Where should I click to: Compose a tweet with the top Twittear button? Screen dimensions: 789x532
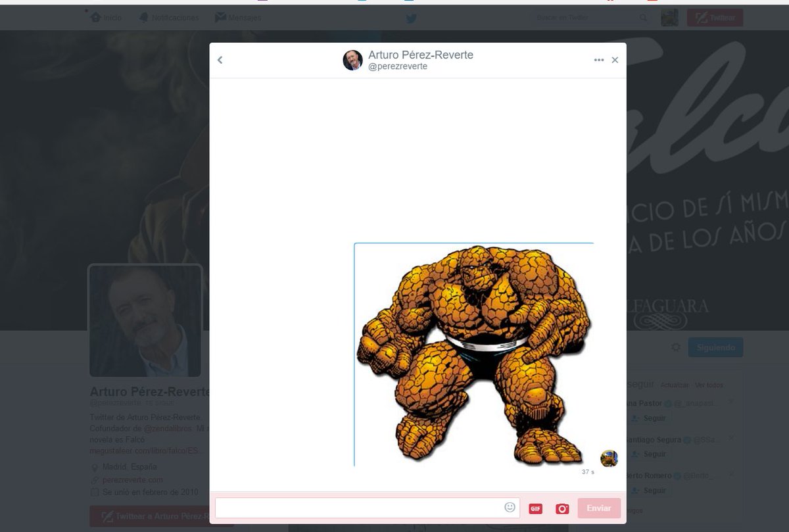coord(715,18)
